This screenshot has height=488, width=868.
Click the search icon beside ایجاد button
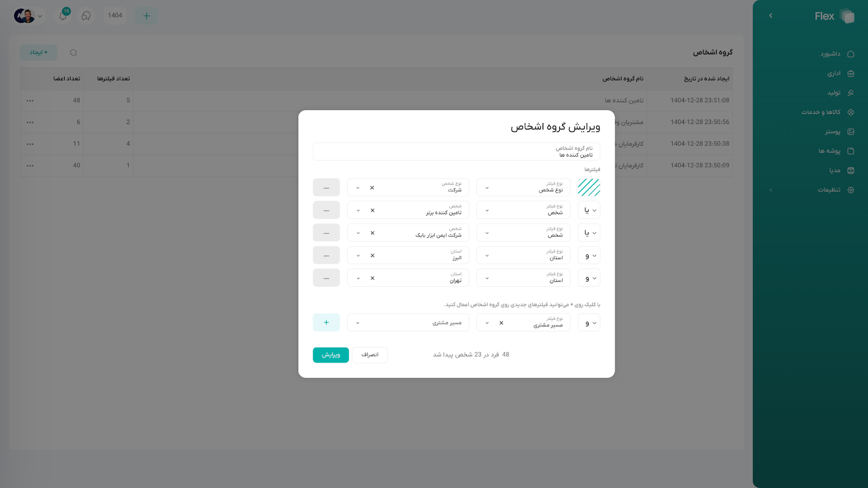point(74,53)
